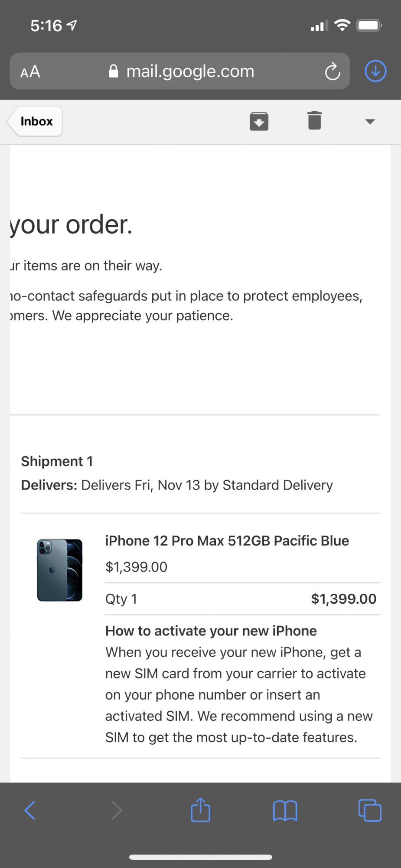
Task: Open the Share sheet icon
Action: coord(200,810)
